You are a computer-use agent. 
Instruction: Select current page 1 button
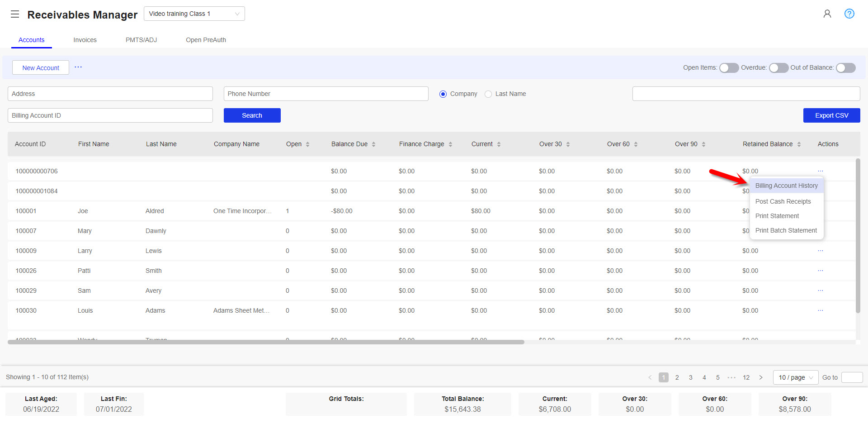point(663,377)
